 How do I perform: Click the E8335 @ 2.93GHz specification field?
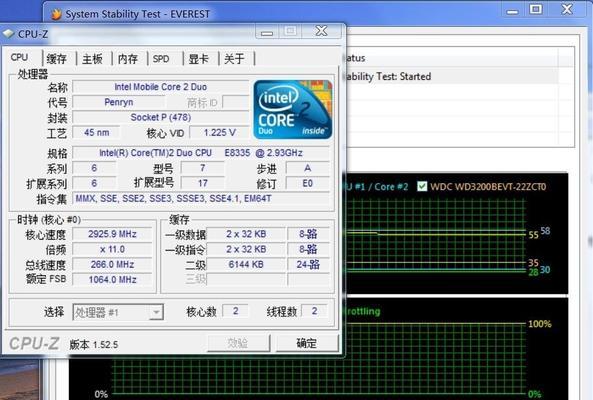tap(201, 153)
